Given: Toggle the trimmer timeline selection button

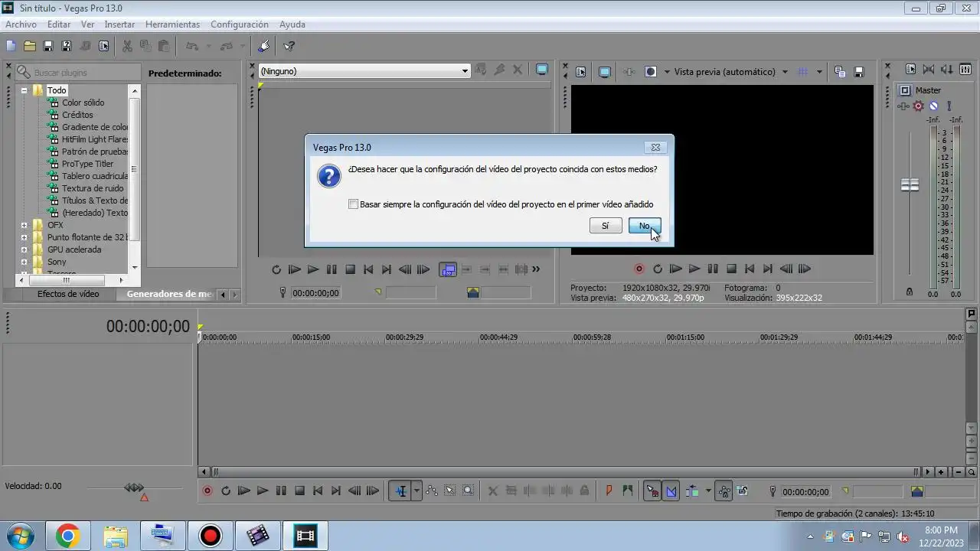Looking at the screenshot, I should click(x=448, y=269).
